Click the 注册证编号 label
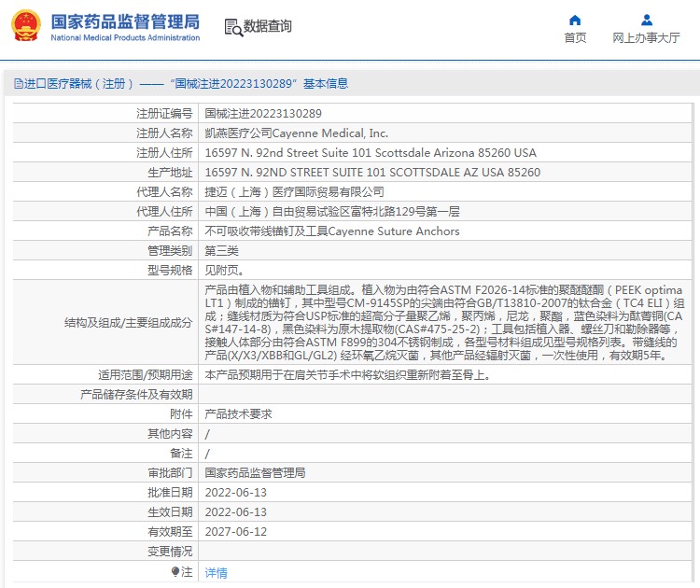700x588 pixels. (x=164, y=114)
